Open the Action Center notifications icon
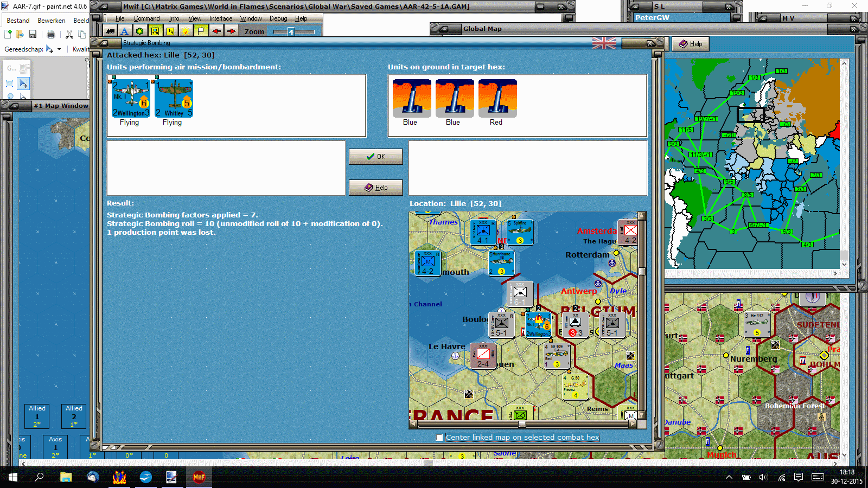 click(799, 477)
